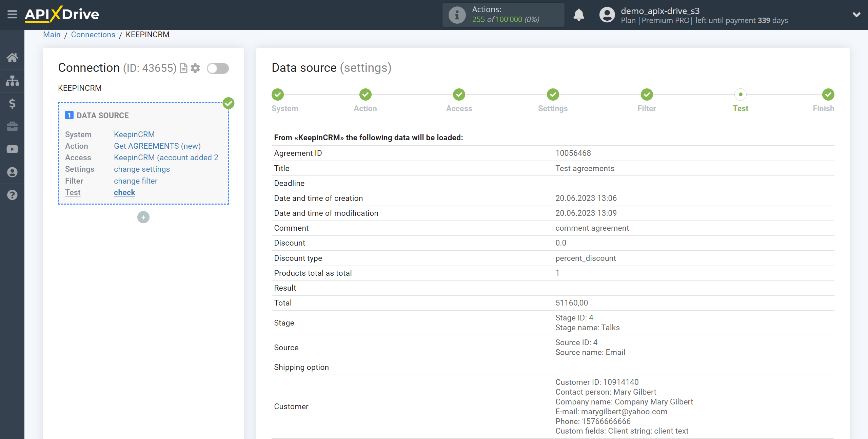
Task: Select the Total value 51160,00
Action: pyautogui.click(x=572, y=303)
